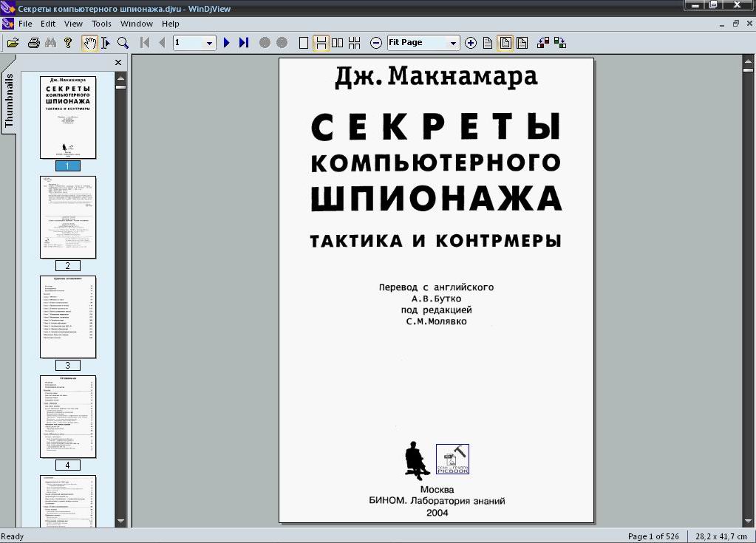The height and width of the screenshot is (543, 756).
Task: Select the hand Drag tool
Action: (89, 43)
